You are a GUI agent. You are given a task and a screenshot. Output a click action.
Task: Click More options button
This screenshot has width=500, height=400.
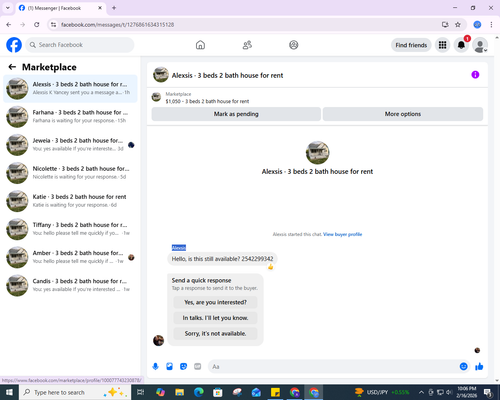pos(403,114)
